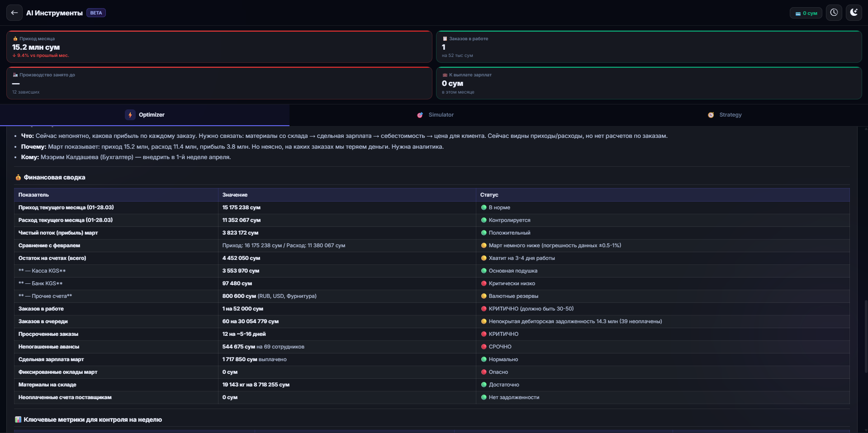This screenshot has height=433, width=868.
Task: Select the Неоплаченные счета поставщикам label
Action: [65, 397]
